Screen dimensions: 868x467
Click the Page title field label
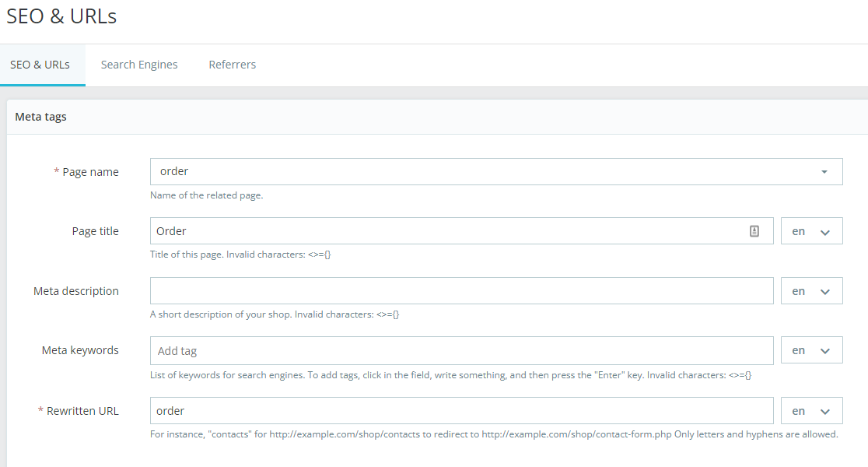(x=95, y=231)
